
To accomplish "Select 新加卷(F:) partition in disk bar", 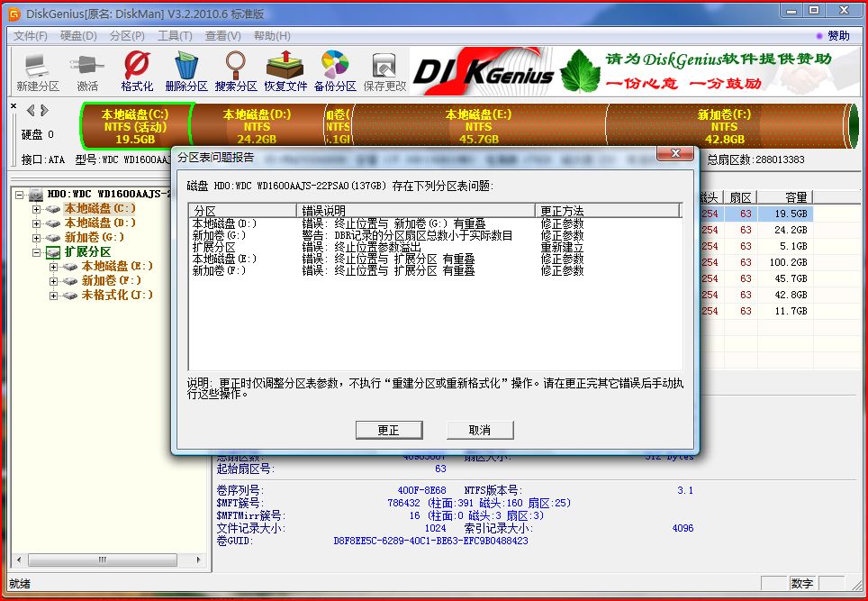I will tap(724, 126).
